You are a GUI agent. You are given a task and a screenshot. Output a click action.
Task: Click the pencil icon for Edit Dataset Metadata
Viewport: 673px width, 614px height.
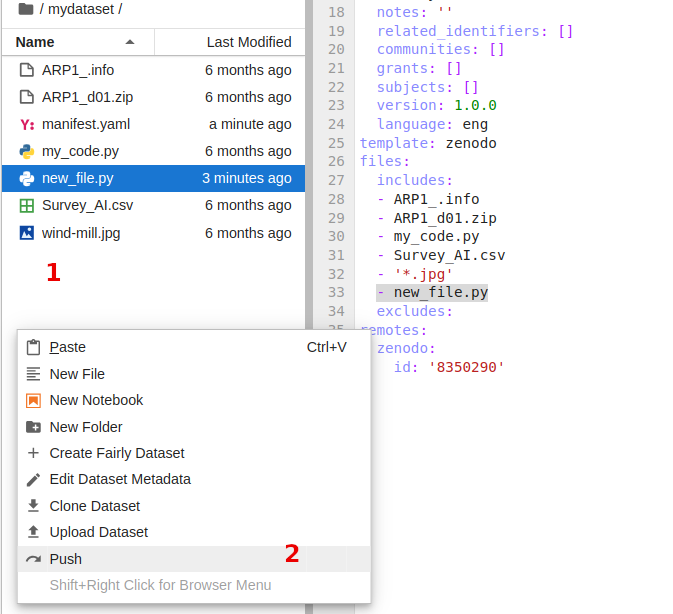33,480
